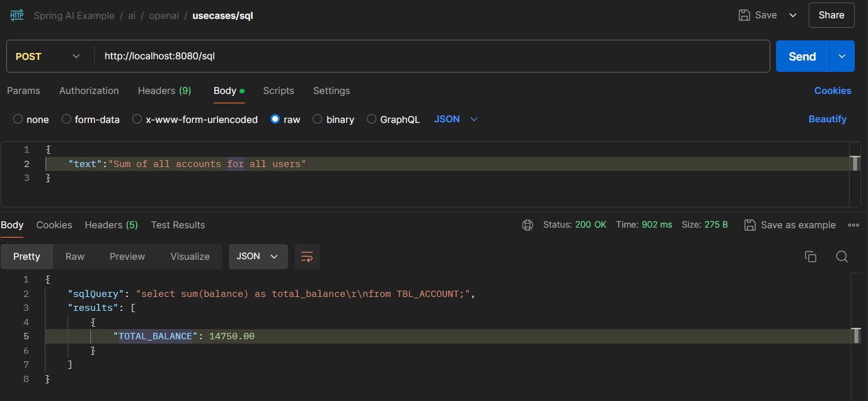Click the request body editor scrollbar marker

click(855, 164)
